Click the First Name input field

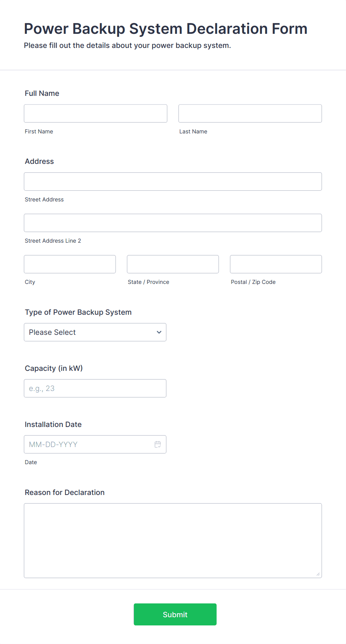click(x=96, y=113)
